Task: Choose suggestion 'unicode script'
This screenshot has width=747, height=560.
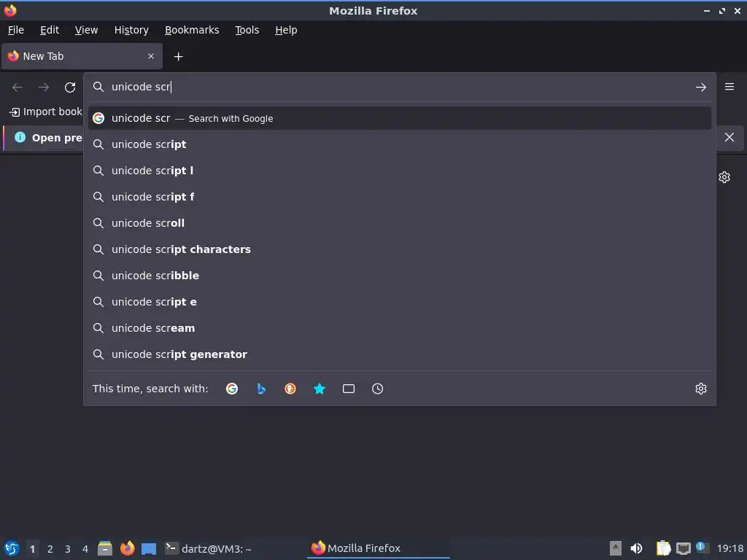Action: (399, 144)
